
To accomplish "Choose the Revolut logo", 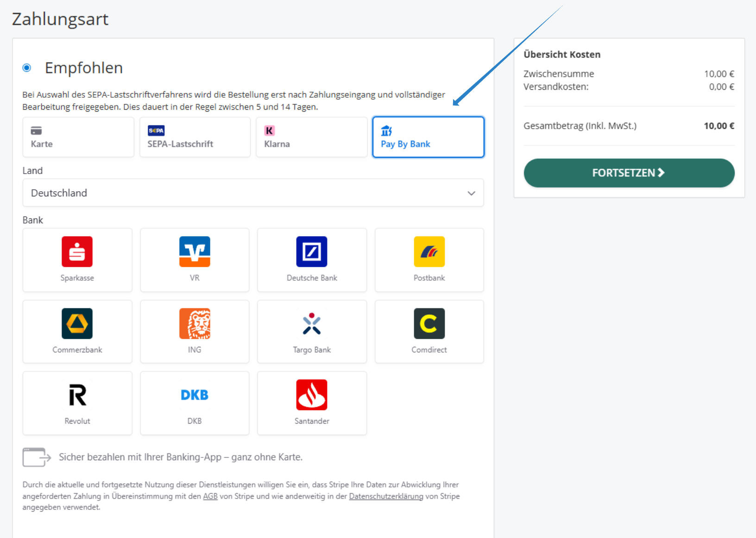I will pyautogui.click(x=77, y=395).
